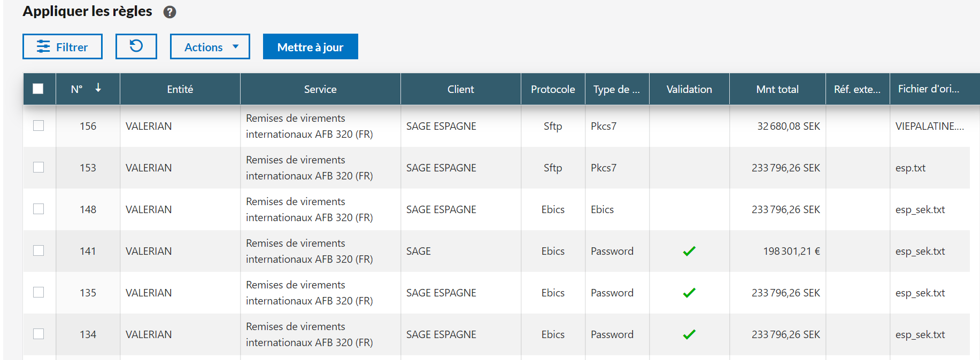Screen dimensions: 980x360
Task: Click the green validation checkmark in row 135
Action: pos(689,293)
